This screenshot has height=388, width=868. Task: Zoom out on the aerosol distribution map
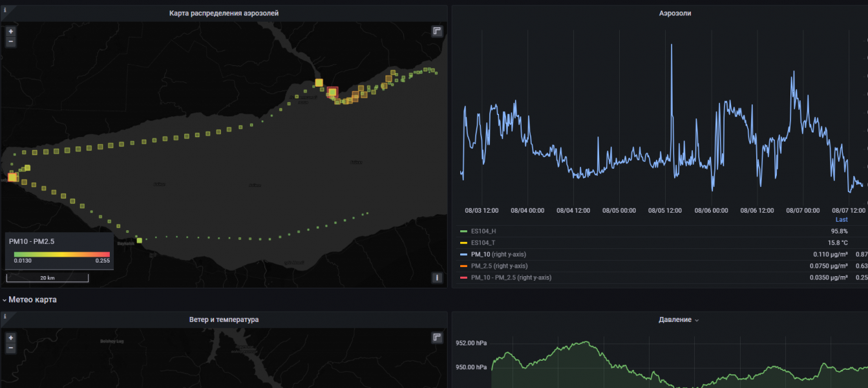(10, 42)
